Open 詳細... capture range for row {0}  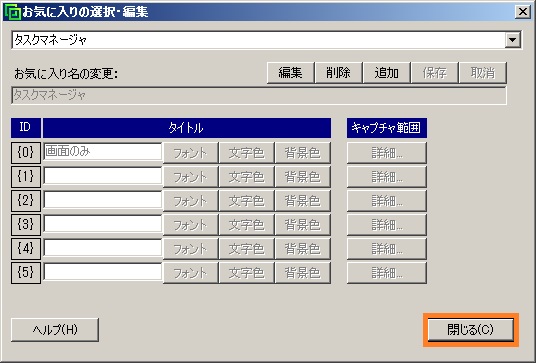[x=387, y=153]
